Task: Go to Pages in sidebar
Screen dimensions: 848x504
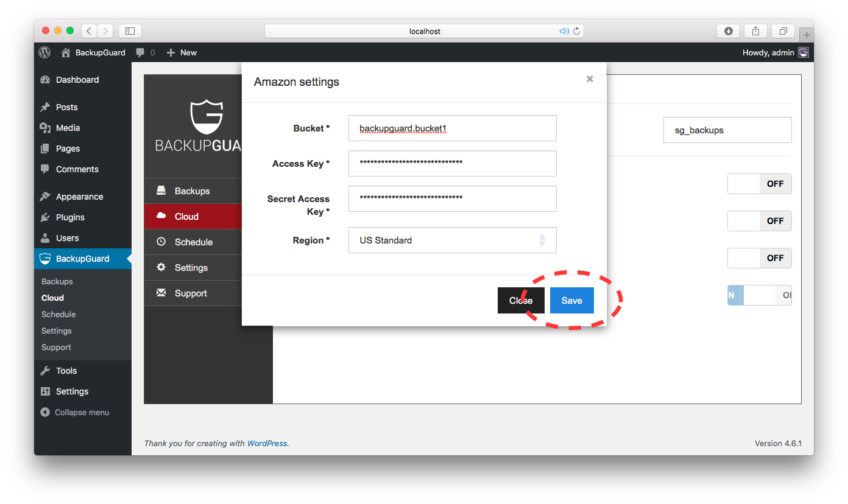Action: (x=83, y=149)
